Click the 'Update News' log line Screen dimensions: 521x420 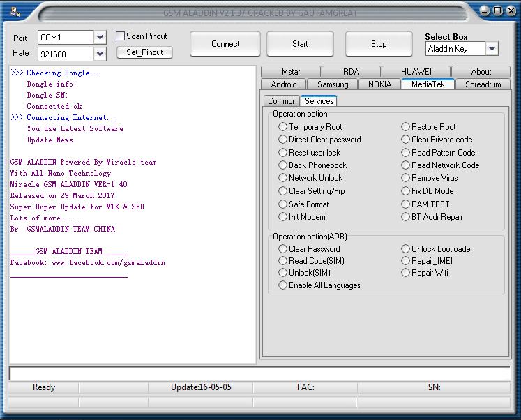pyautogui.click(x=50, y=140)
